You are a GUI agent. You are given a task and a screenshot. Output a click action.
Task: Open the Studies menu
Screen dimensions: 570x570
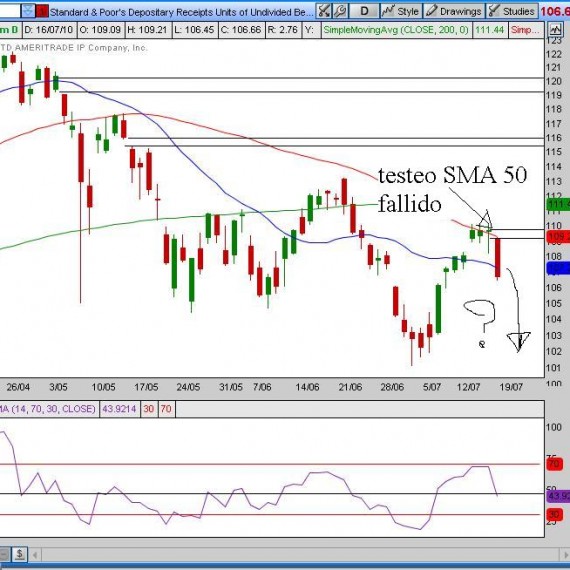point(512,11)
